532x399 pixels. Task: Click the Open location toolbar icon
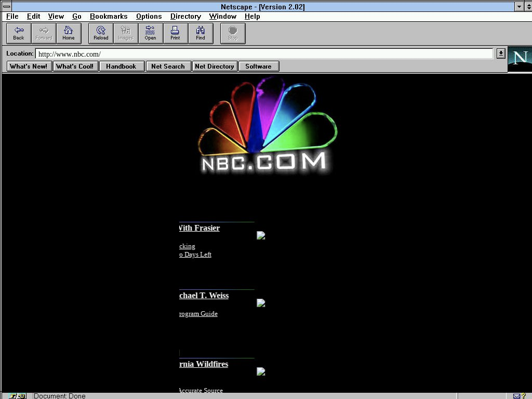point(150,33)
